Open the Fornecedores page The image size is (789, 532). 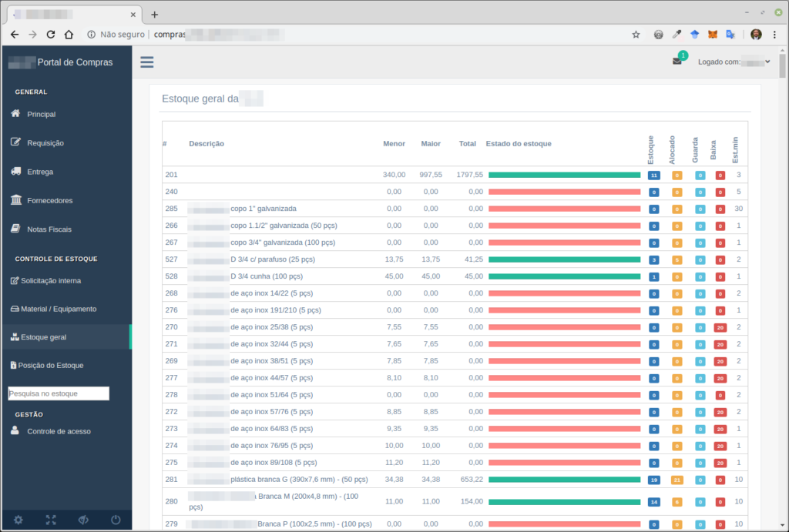pyautogui.click(x=49, y=201)
